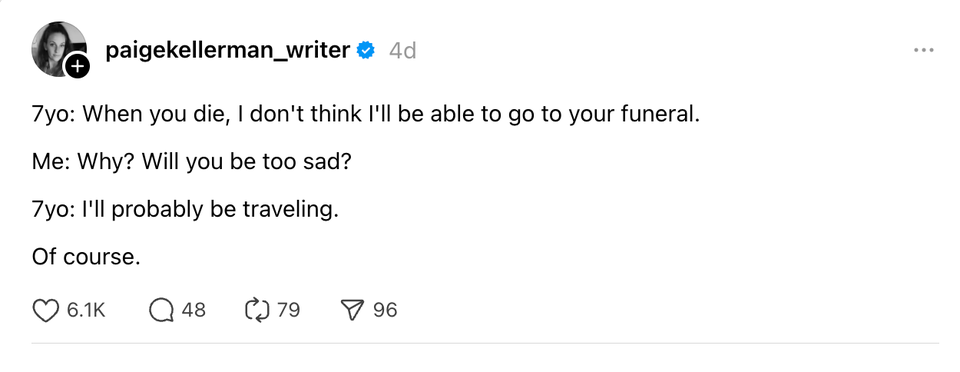Follow the author with the plus badge

pyautogui.click(x=78, y=65)
